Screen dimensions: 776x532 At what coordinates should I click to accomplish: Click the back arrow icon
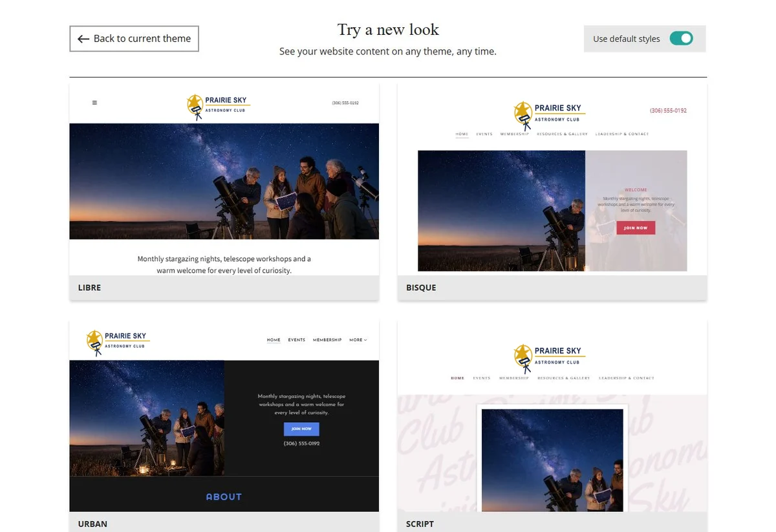[83, 39]
